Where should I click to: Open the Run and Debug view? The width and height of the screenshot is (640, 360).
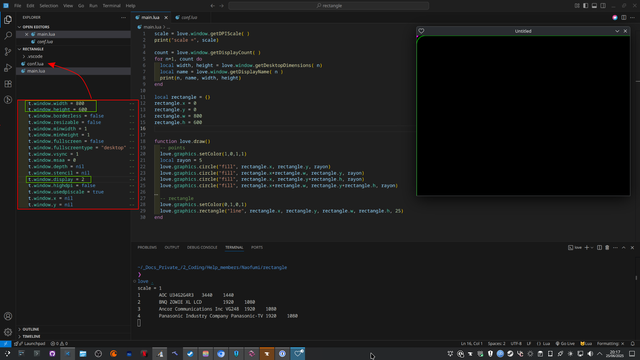point(8,67)
